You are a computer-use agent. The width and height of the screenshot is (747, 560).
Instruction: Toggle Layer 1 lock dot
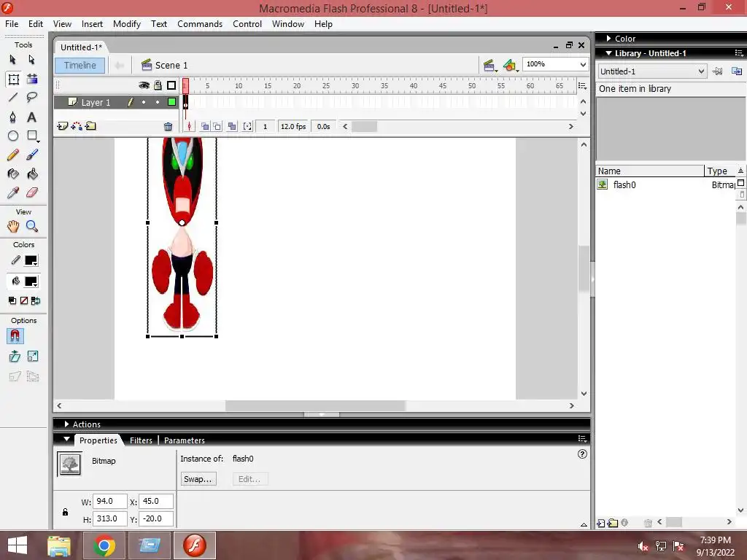click(x=158, y=102)
